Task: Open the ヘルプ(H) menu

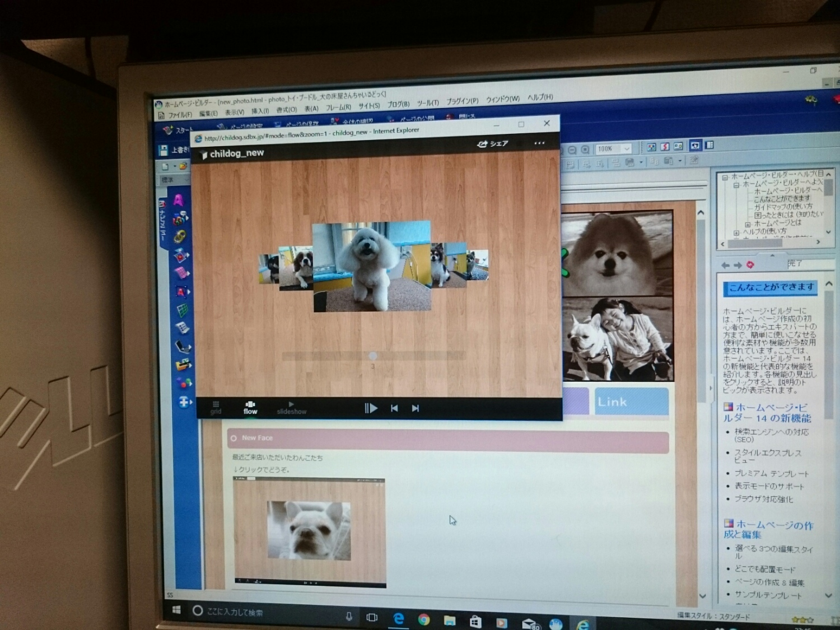Action: (540, 97)
